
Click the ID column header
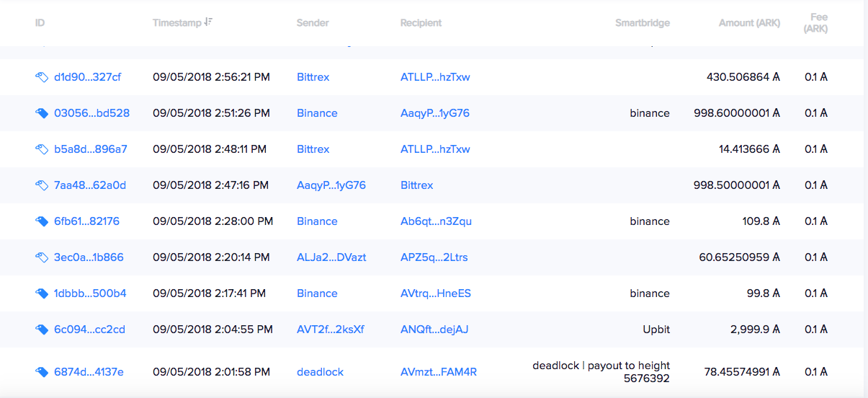click(40, 23)
